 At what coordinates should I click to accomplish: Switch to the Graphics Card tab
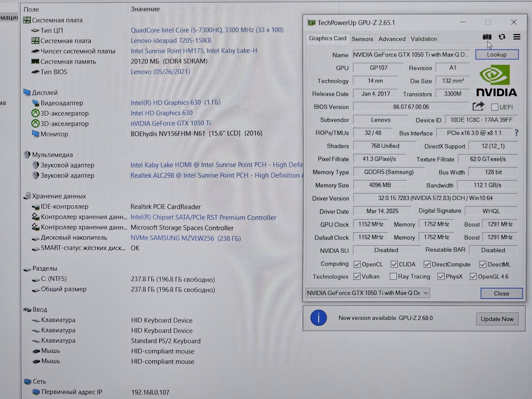pyautogui.click(x=327, y=38)
